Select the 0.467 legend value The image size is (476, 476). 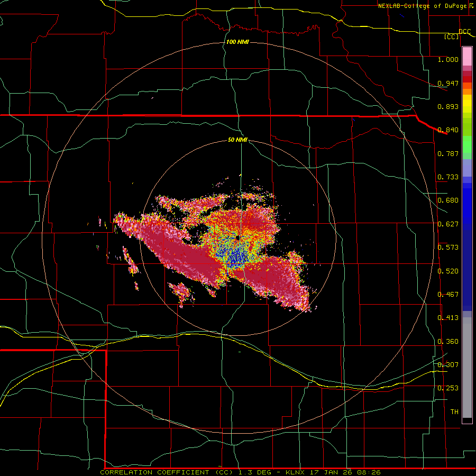[x=448, y=295]
